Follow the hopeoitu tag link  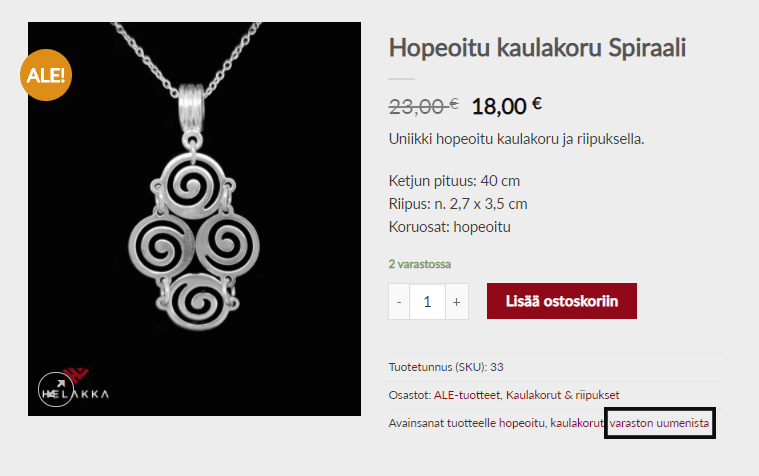tap(521, 423)
